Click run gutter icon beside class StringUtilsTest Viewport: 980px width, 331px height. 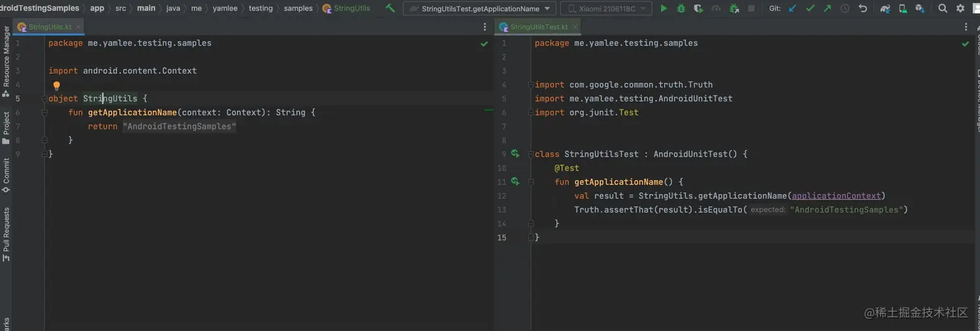(515, 154)
